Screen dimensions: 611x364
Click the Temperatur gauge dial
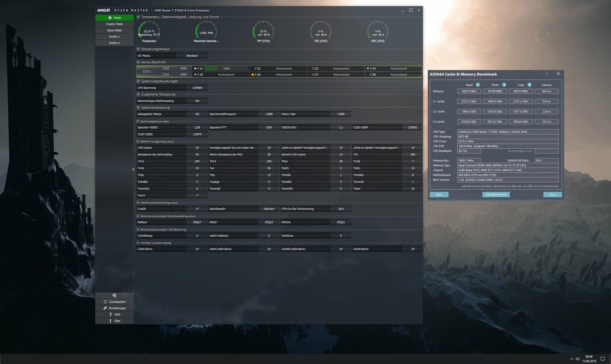(149, 31)
